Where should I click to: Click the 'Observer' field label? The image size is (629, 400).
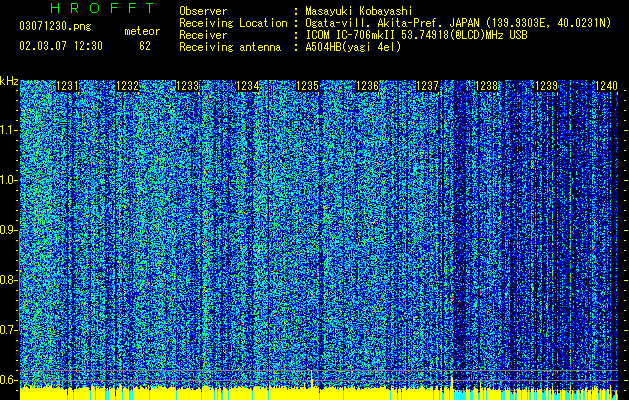point(203,11)
